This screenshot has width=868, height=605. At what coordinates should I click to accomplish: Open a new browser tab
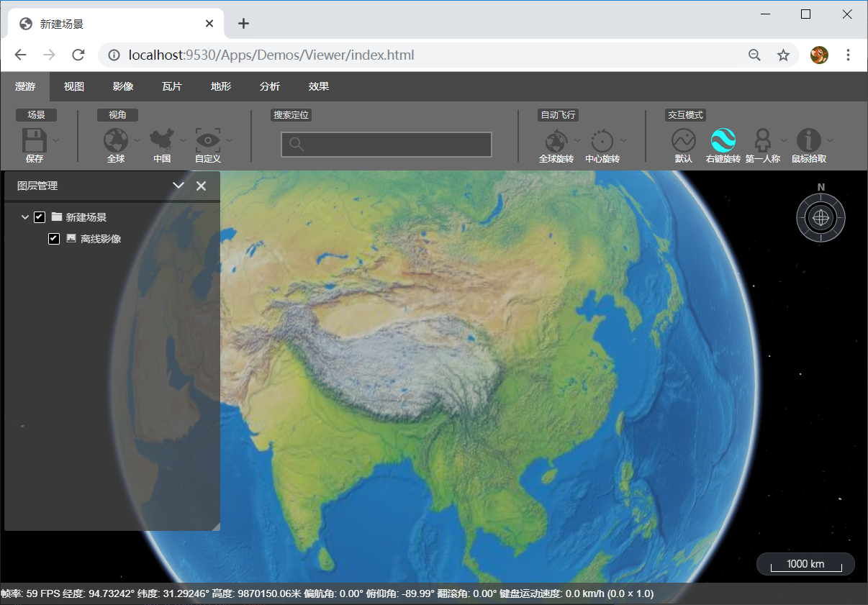[x=243, y=24]
